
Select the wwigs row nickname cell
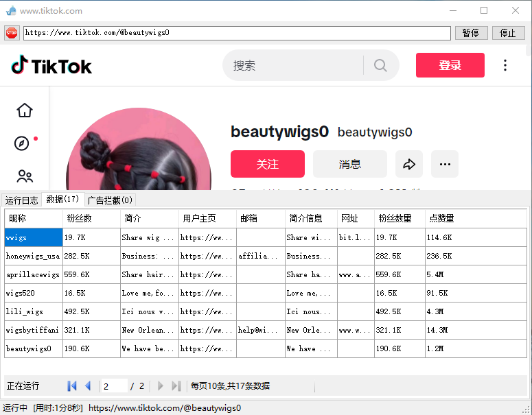[x=34, y=237]
